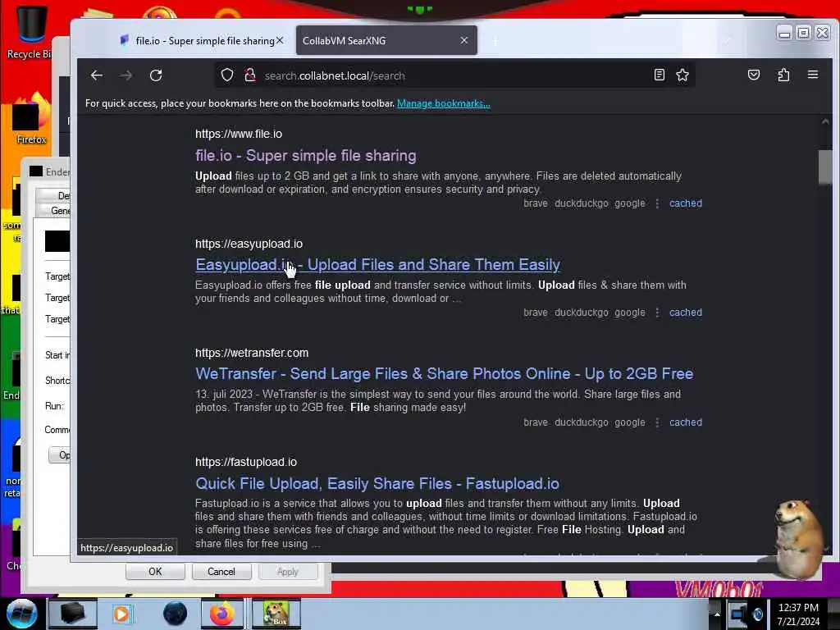This screenshot has height=630, width=840.
Task: Search WeTransfer result on google
Action: tap(630, 422)
